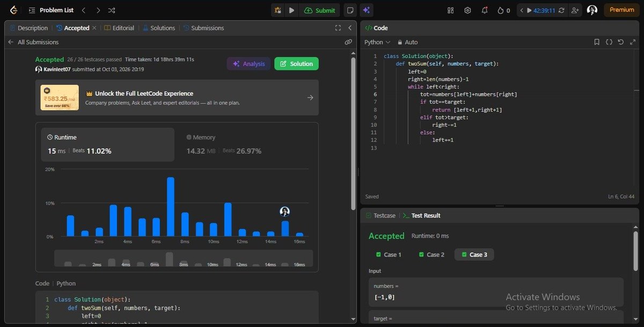The width and height of the screenshot is (644, 327).
Task: Open the Solutions tab
Action: pos(158,28)
